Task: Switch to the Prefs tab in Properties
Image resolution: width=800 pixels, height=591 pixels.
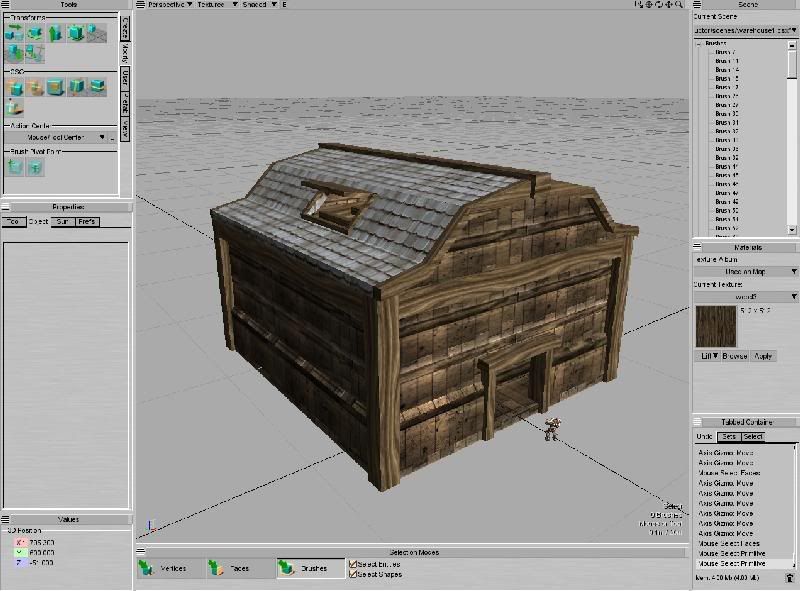Action: (x=87, y=221)
